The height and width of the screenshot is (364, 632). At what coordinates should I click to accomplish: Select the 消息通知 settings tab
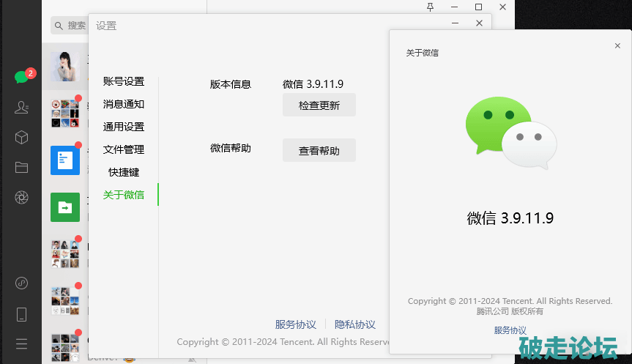click(x=123, y=104)
